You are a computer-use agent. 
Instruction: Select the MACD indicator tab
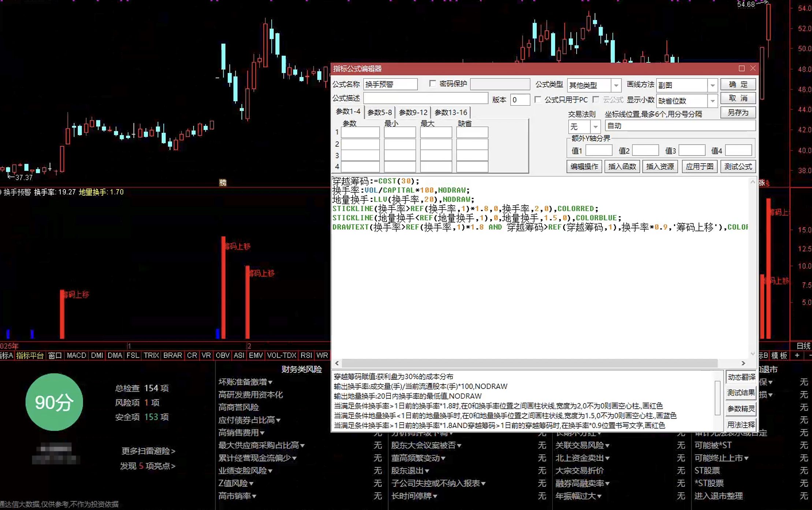click(x=77, y=355)
